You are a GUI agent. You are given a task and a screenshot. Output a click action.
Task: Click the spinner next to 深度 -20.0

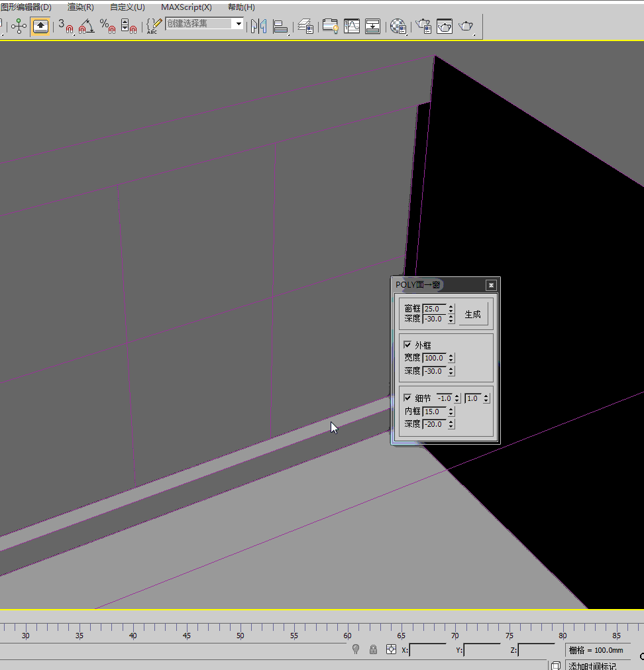coord(451,424)
